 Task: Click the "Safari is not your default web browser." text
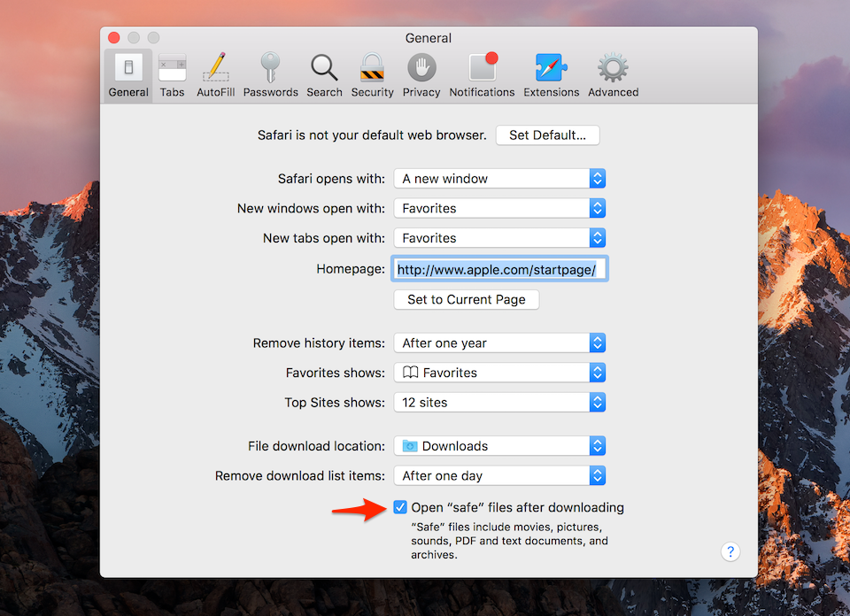click(x=372, y=135)
